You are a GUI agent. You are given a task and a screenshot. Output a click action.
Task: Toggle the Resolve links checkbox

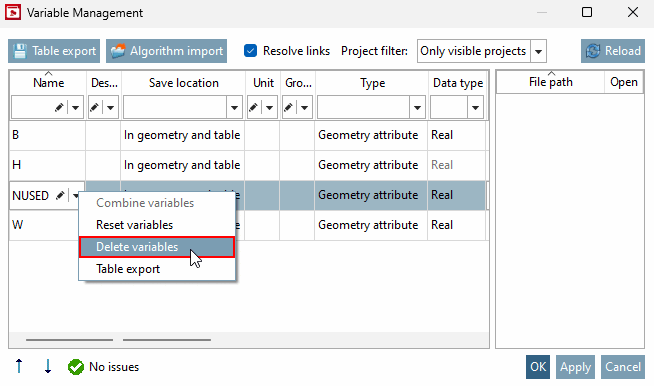[x=250, y=51]
